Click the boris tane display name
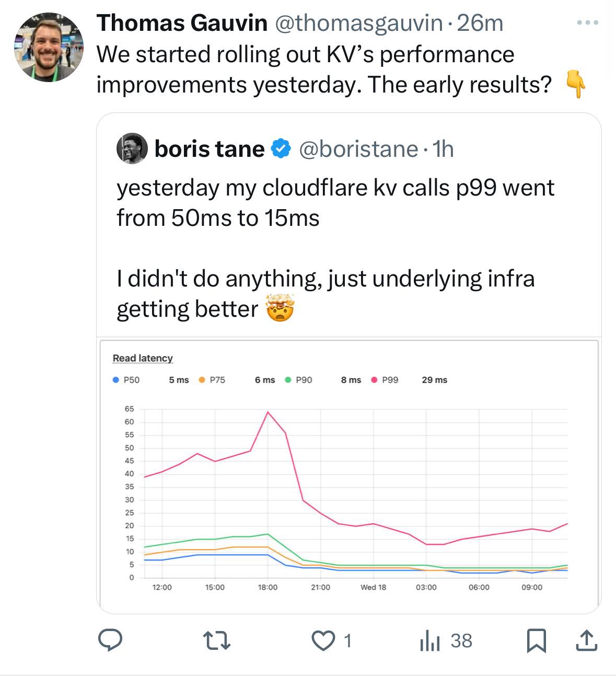The height and width of the screenshot is (676, 616). [x=210, y=150]
